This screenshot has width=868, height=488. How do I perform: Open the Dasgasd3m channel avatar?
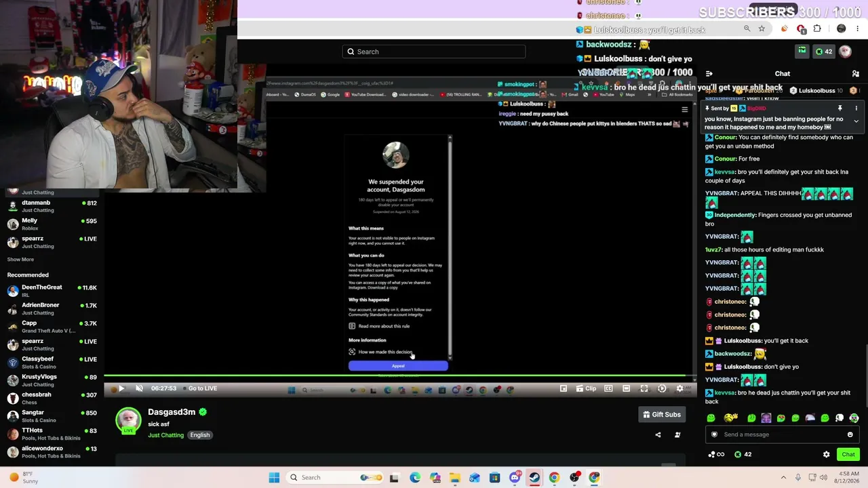pyautogui.click(x=128, y=421)
